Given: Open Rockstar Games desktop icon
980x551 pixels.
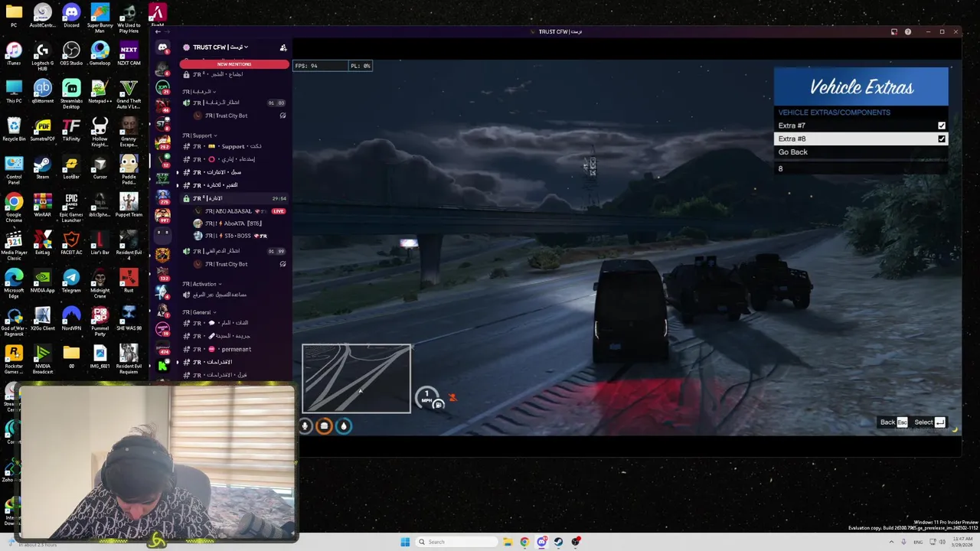Looking at the screenshot, I should coord(14,359).
